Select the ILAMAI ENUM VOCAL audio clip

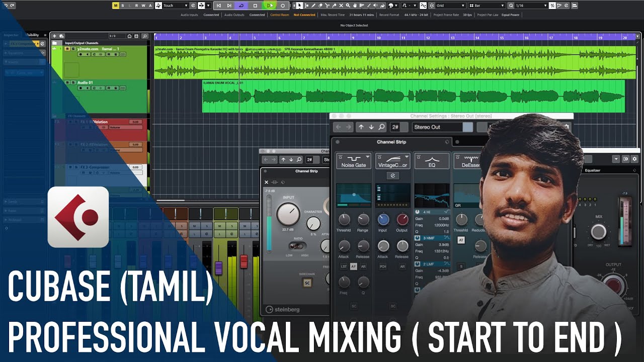(414, 96)
